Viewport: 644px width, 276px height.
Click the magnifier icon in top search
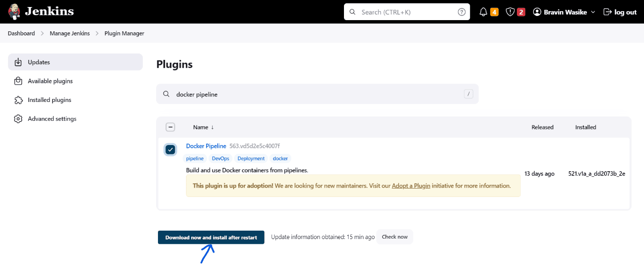(x=352, y=12)
